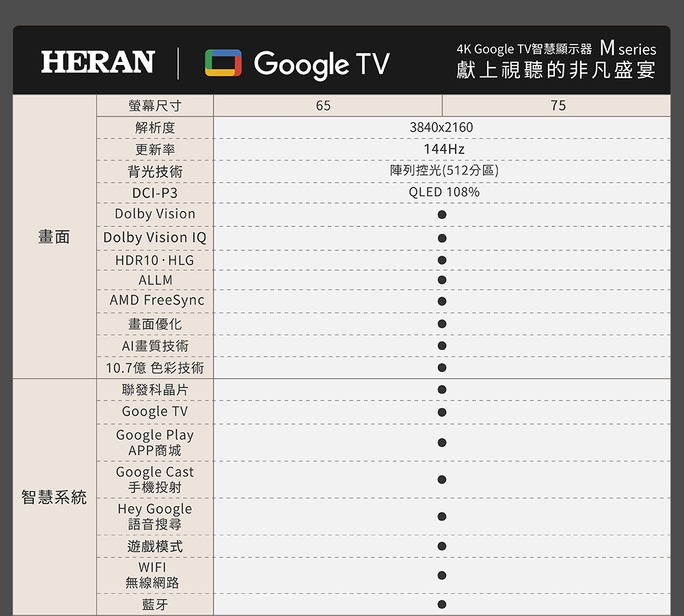The height and width of the screenshot is (616, 684).
Task: Click the Google Play APP商城 row label
Action: (155, 442)
